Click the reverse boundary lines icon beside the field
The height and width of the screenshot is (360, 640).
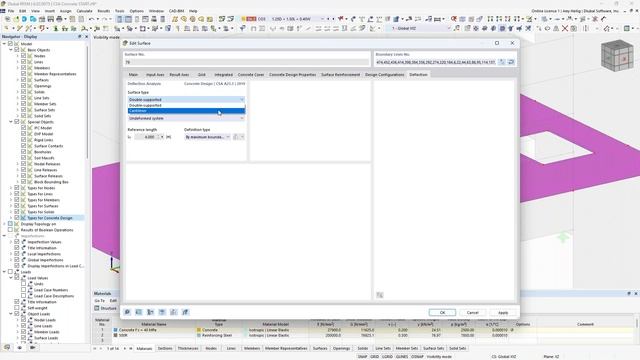click(x=511, y=62)
